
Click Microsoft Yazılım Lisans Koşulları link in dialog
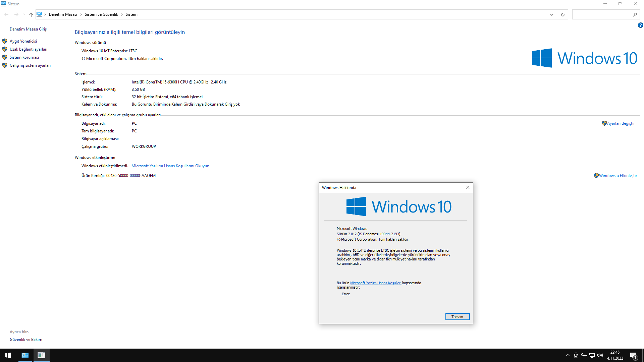click(375, 283)
